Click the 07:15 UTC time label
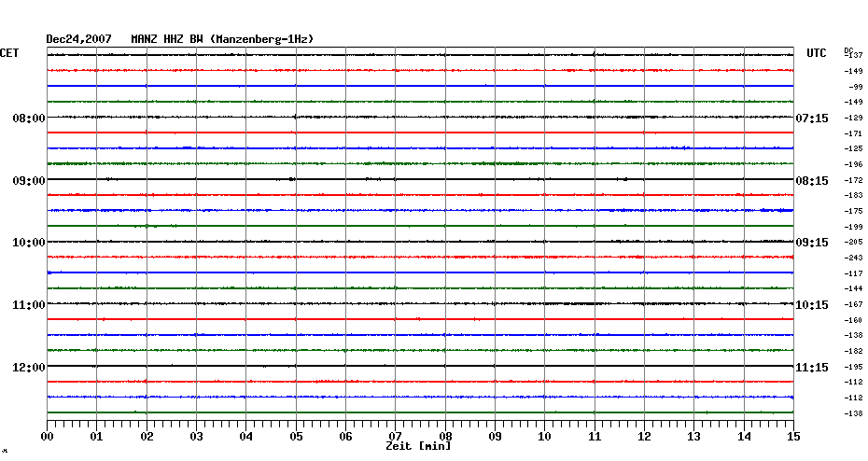The width and height of the screenshot is (868, 461). pos(811,119)
